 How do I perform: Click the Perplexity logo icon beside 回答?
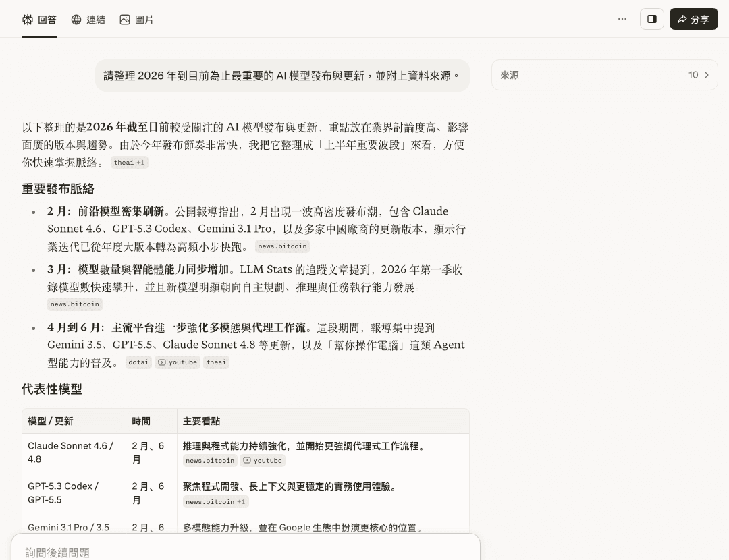pyautogui.click(x=28, y=20)
